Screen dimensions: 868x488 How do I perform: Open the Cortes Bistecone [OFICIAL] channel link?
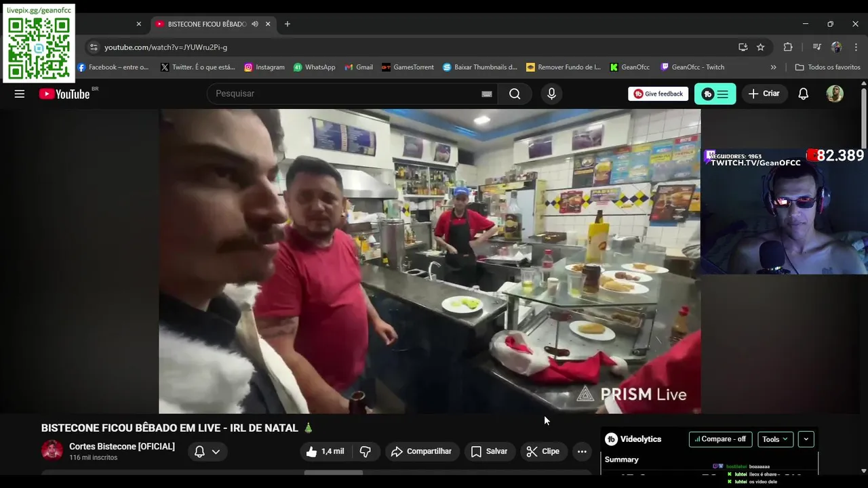pos(122,447)
